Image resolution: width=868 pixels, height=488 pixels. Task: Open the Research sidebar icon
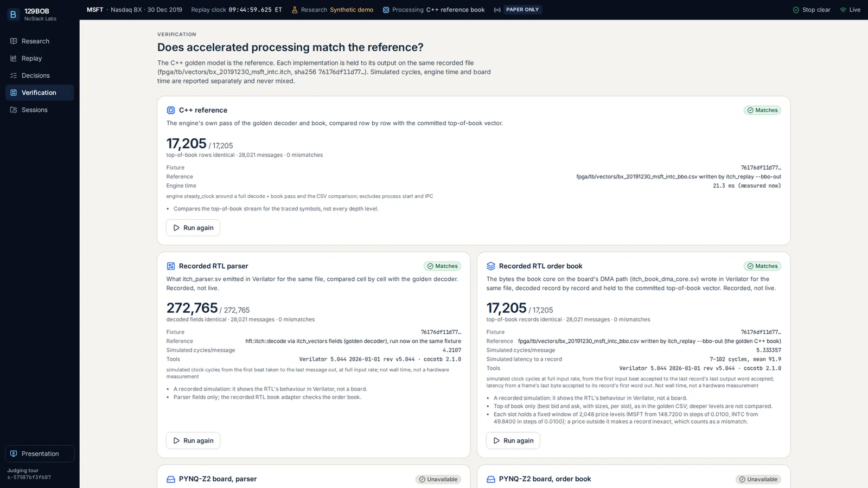pyautogui.click(x=14, y=41)
